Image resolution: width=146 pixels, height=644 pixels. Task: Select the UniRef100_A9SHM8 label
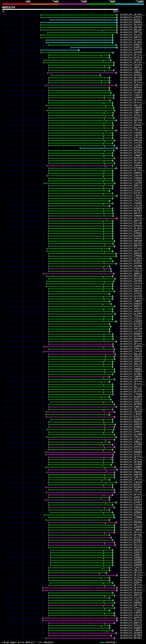[131, 52]
